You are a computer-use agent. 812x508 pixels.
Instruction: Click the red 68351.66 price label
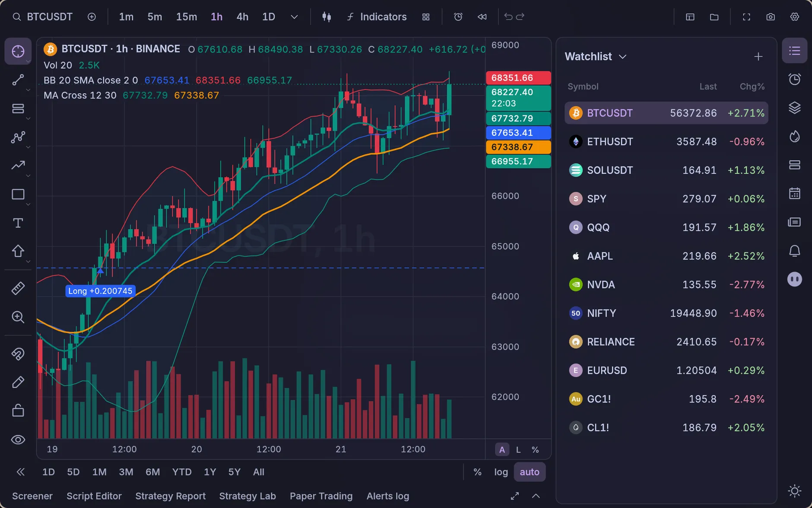coord(518,78)
